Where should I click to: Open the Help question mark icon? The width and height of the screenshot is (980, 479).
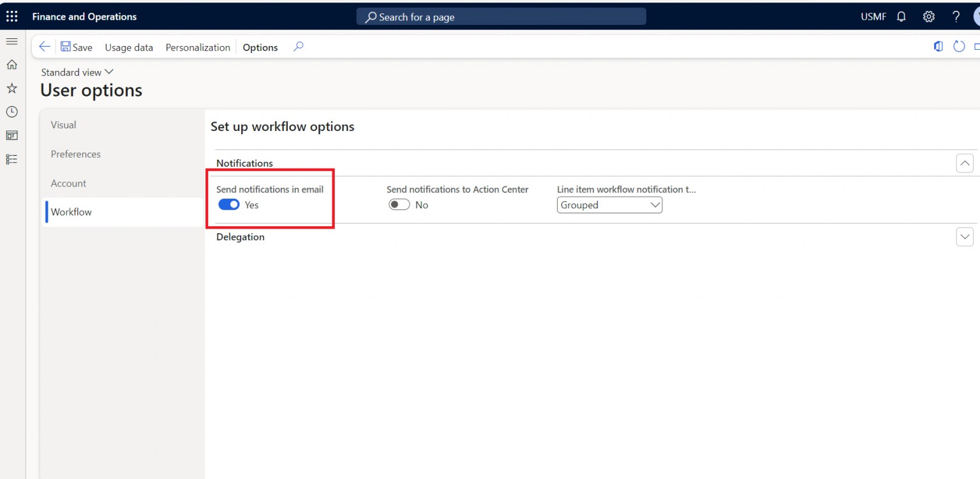click(956, 17)
